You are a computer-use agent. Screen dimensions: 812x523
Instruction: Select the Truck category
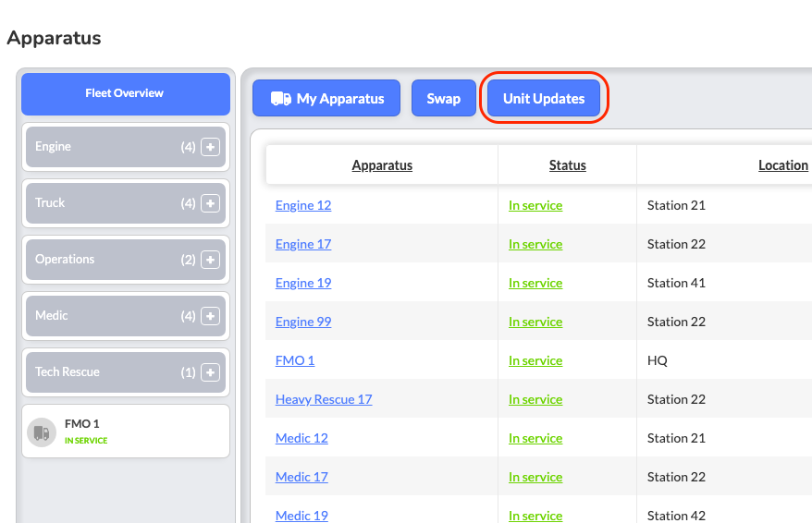(126, 203)
